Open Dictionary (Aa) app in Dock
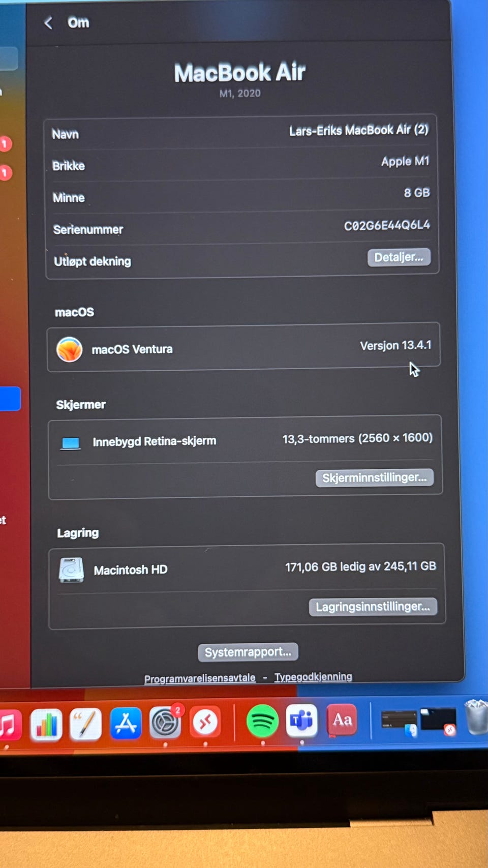 click(342, 720)
